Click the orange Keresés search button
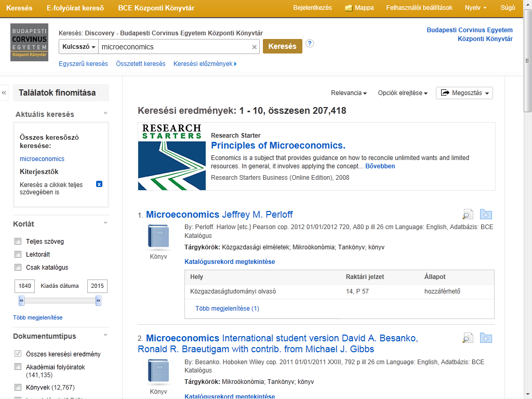Screen dimensions: 532x399 (x=282, y=46)
